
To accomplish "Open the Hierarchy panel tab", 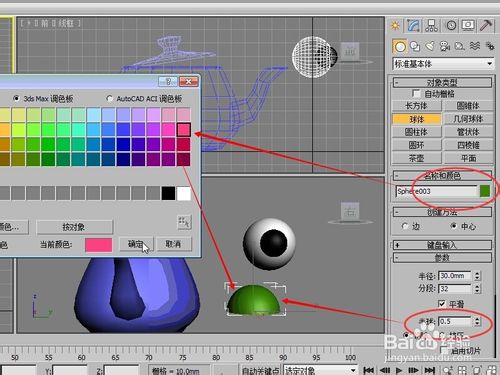I will pyautogui.click(x=432, y=26).
